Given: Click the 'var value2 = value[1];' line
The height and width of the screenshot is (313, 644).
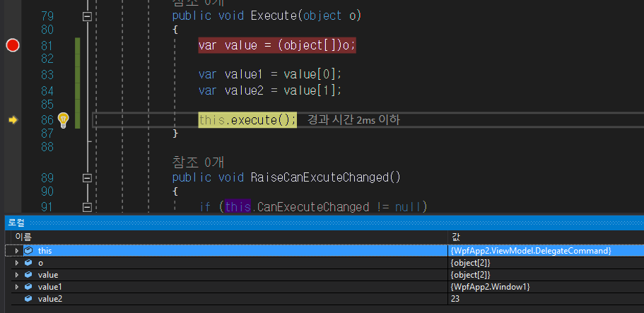Looking at the screenshot, I should pyautogui.click(x=270, y=90).
